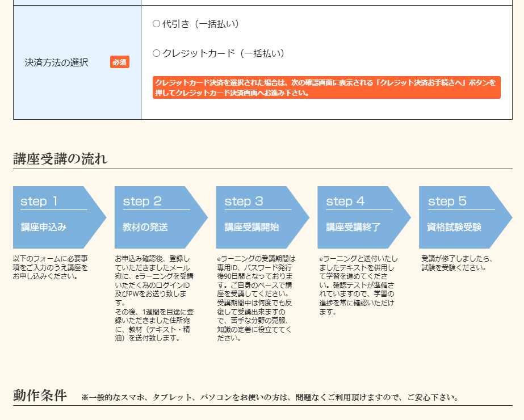Screen dimensions: 524x420
Task: Click the 動作条件 heading
Action: pos(40,395)
